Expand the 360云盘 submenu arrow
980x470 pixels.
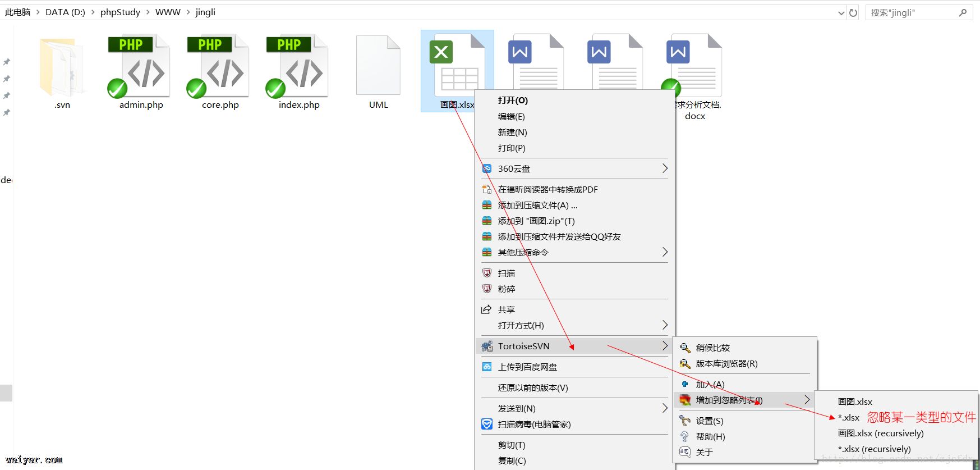665,168
